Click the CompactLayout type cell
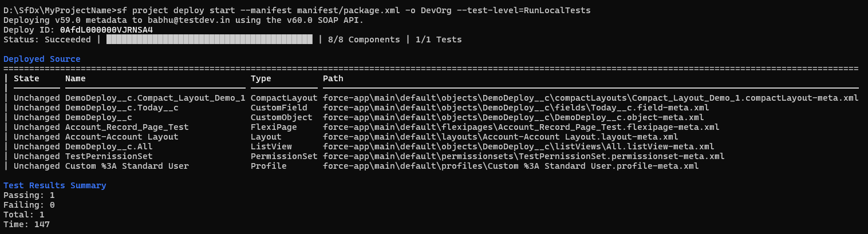This screenshot has width=868, height=234. (284, 98)
